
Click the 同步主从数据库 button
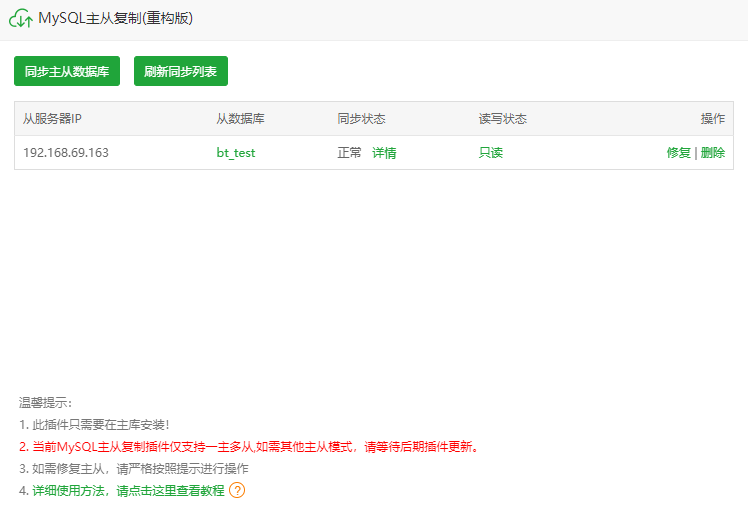[x=67, y=71]
